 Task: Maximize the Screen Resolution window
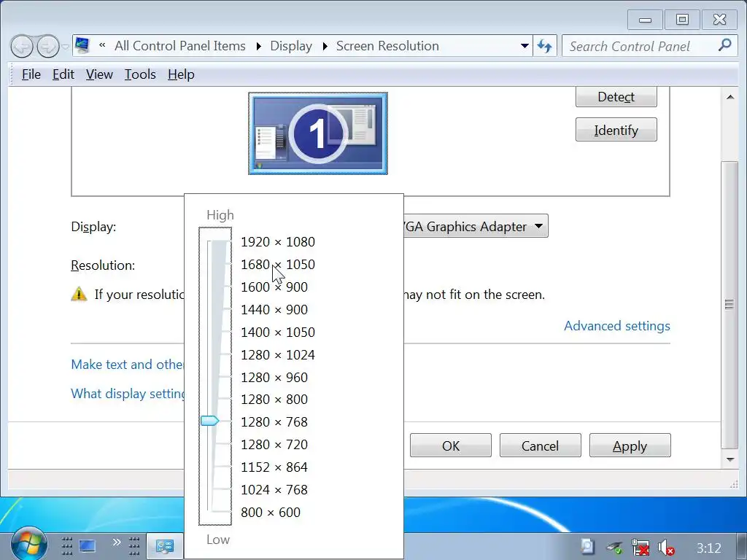pos(682,20)
